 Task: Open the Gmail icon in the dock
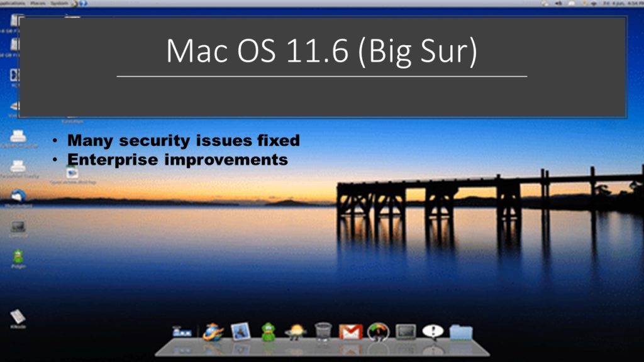coord(350,331)
